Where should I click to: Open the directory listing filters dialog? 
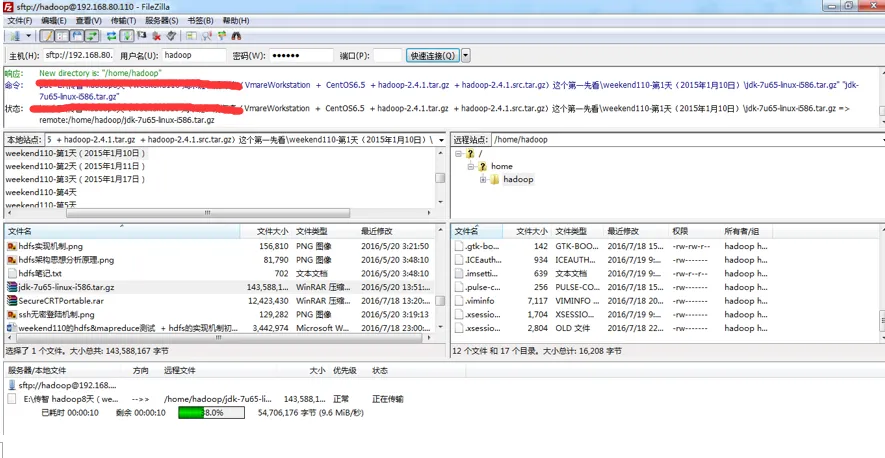click(192, 36)
